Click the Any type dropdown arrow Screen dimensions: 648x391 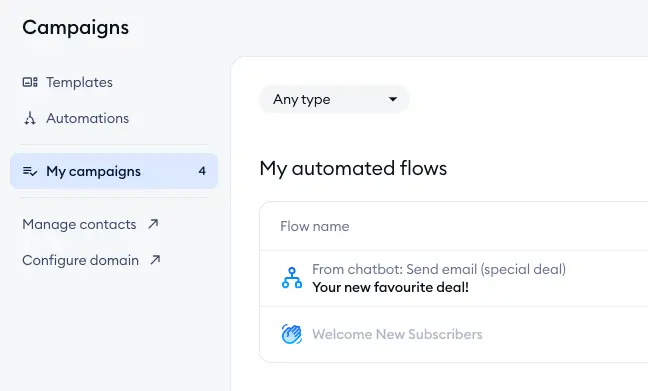tap(393, 99)
